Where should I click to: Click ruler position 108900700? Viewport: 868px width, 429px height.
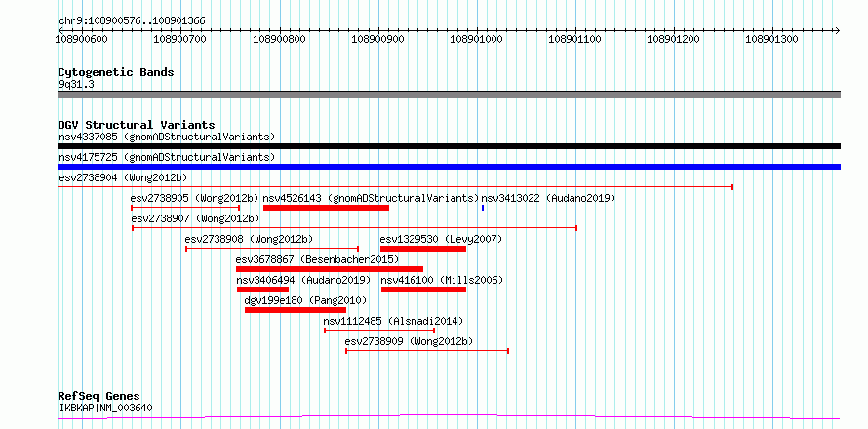coord(180,39)
